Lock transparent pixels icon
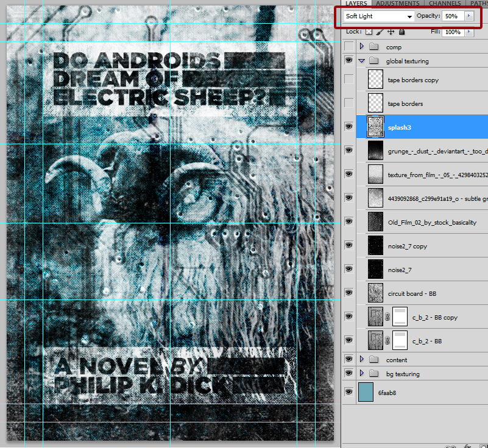Image resolution: width=488 pixels, height=448 pixels. [369, 32]
